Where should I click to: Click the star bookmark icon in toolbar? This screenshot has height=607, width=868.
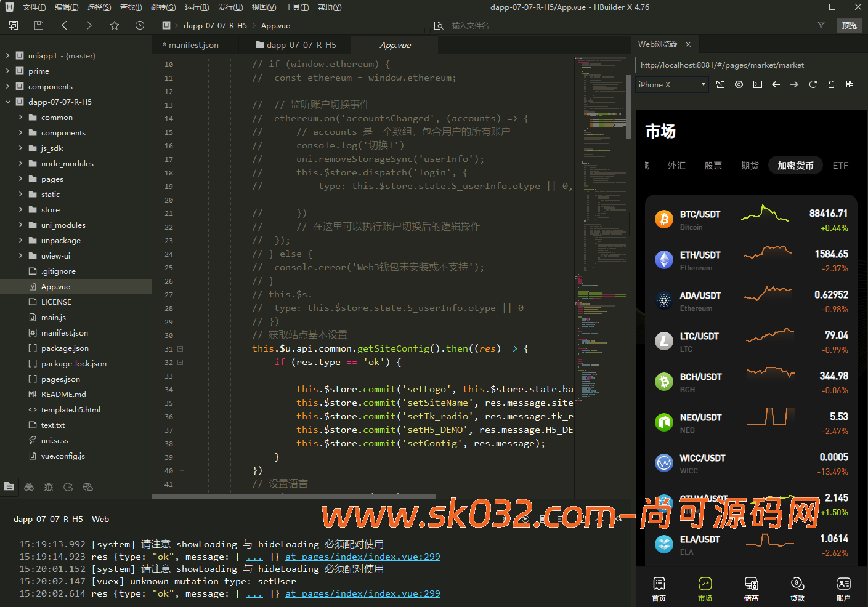pyautogui.click(x=114, y=25)
